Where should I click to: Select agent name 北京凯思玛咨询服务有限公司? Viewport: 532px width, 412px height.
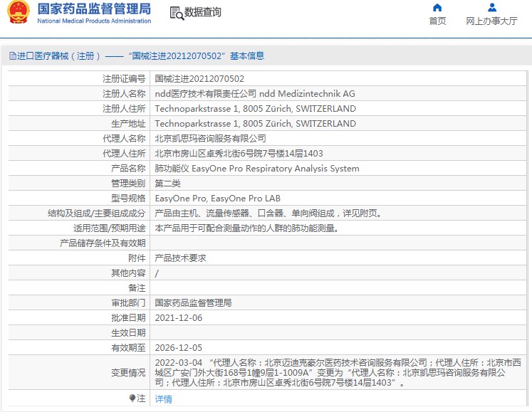pos(210,138)
